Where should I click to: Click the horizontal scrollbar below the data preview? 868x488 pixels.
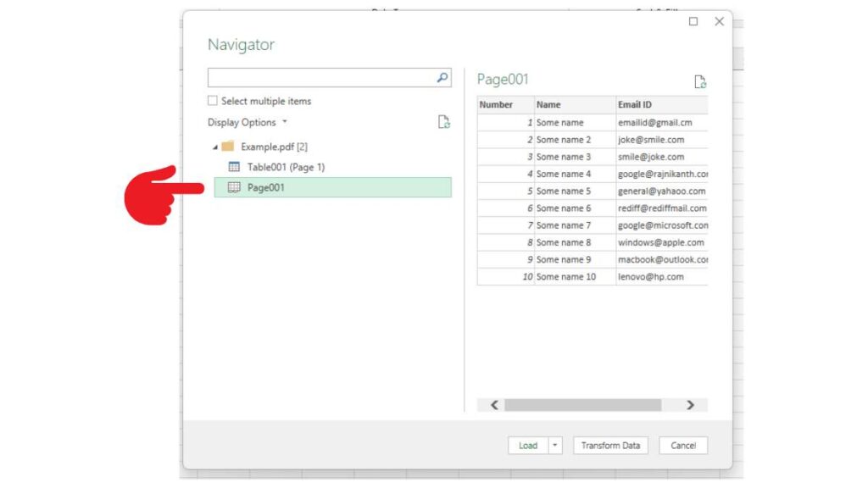tap(585, 405)
